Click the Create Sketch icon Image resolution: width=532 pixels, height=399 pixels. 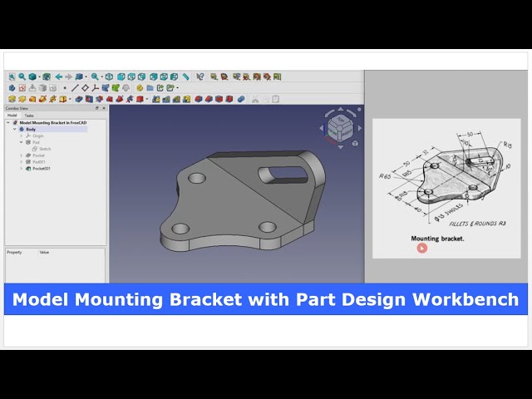click(x=22, y=88)
